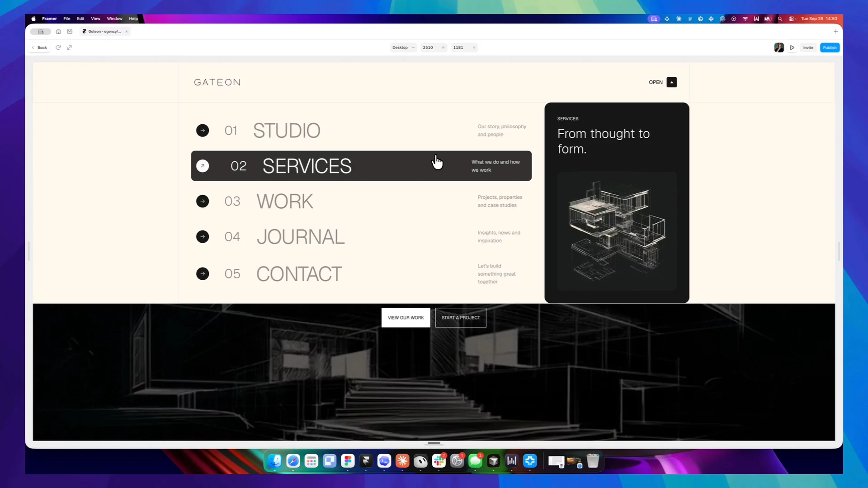Open the preview in fullscreen with the expand icon
This screenshot has height=488, width=868.
(69, 47)
